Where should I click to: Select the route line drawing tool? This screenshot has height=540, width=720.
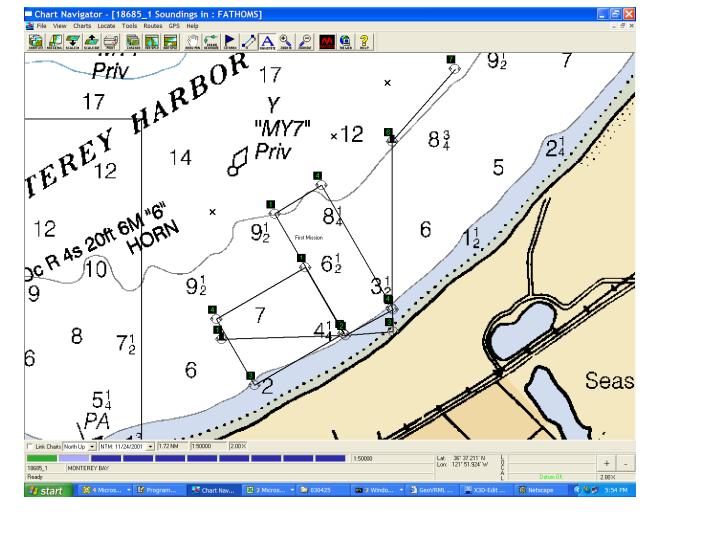coord(249,42)
